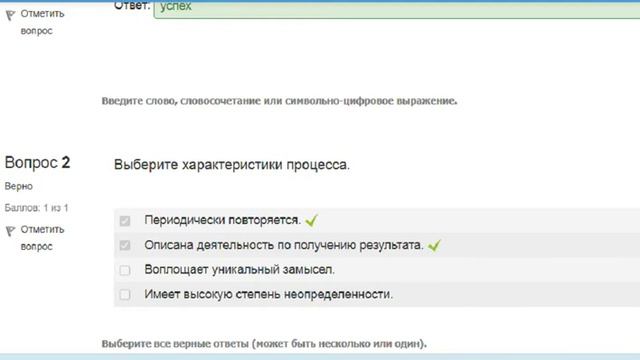Click the flag icon beside Вопрос 2's Отметить вопрос

[x=10, y=231]
